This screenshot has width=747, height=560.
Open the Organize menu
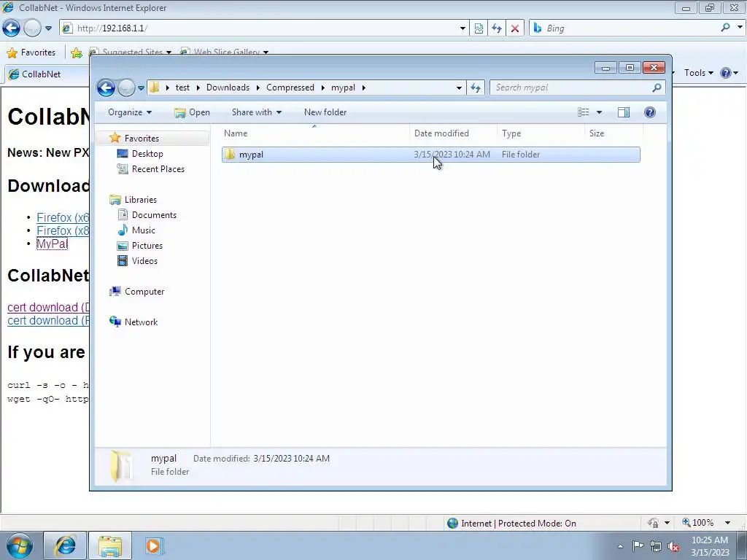pos(130,112)
